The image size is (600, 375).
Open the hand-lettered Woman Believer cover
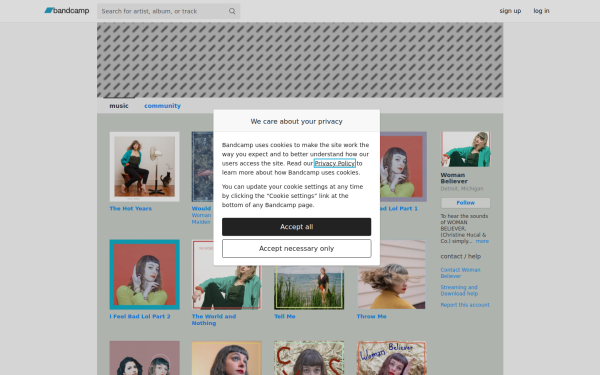391,358
